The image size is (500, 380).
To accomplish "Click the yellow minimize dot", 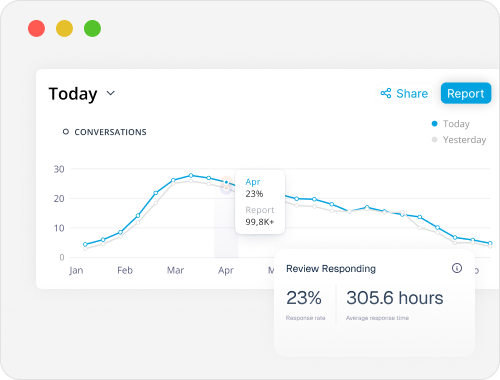I will pyautogui.click(x=64, y=28).
